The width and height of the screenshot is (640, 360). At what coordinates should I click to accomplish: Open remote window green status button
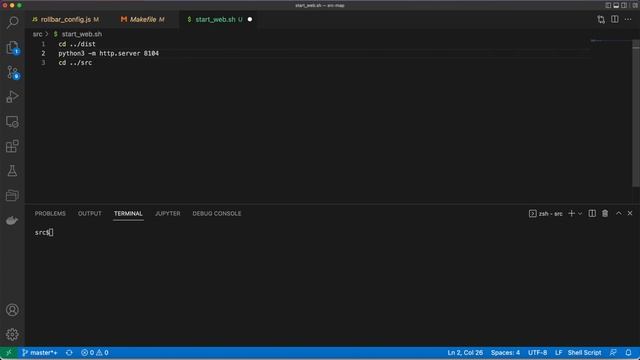(x=9, y=353)
